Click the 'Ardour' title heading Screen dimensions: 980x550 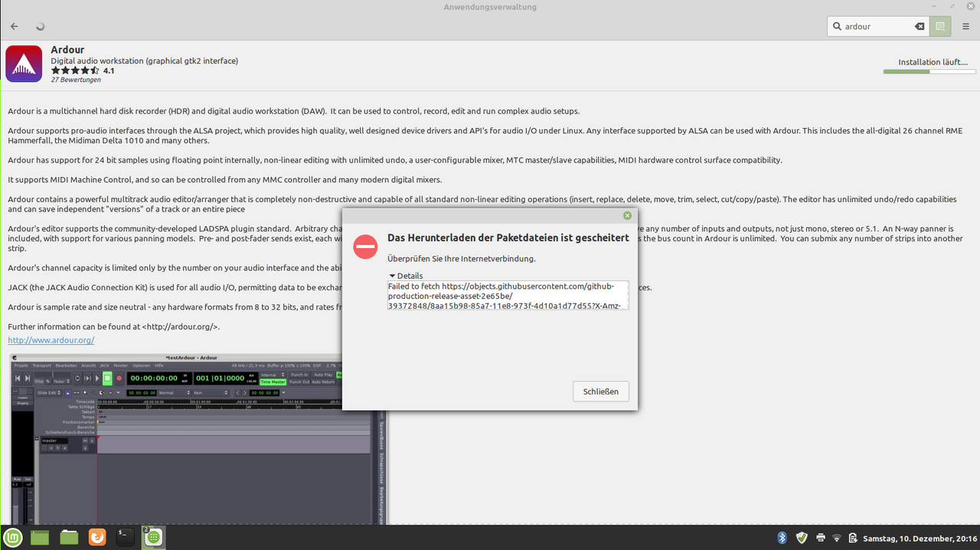point(67,50)
